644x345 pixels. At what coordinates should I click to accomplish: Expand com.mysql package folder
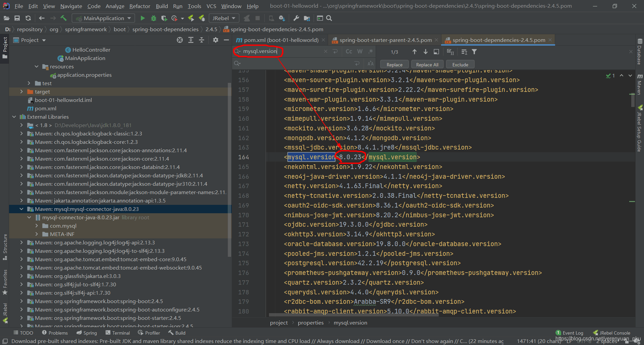coord(37,226)
